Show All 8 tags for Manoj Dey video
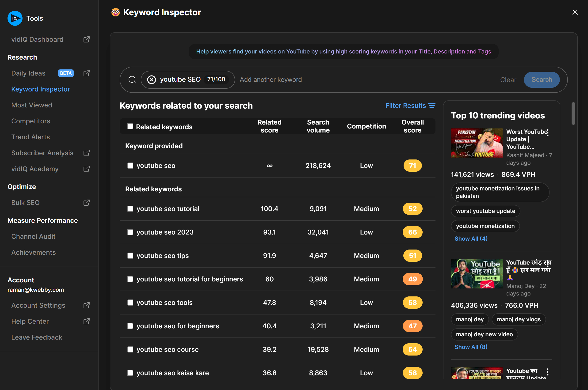 (x=471, y=346)
